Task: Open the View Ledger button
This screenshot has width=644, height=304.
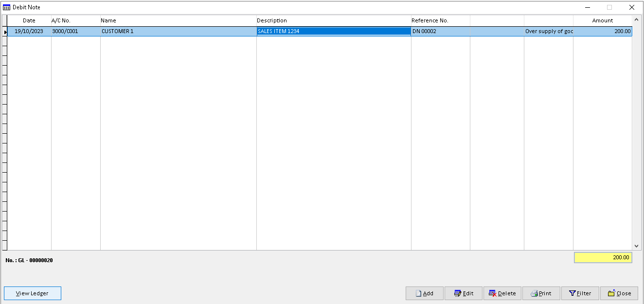Action: [32, 293]
